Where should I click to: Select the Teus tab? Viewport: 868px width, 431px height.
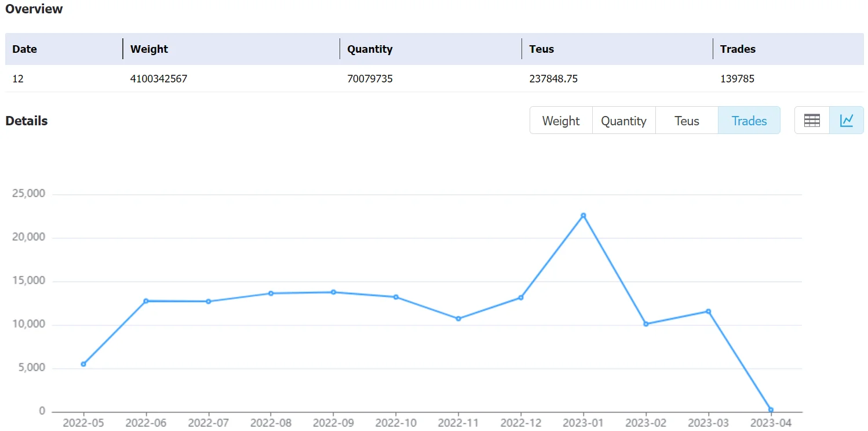(x=687, y=121)
